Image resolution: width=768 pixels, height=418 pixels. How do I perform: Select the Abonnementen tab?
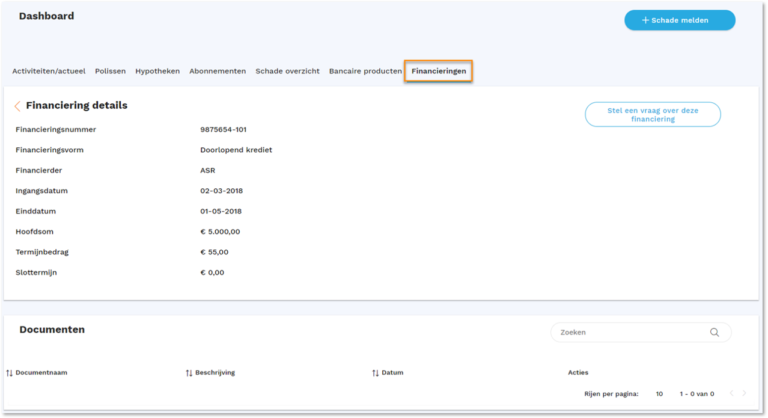[x=217, y=71]
